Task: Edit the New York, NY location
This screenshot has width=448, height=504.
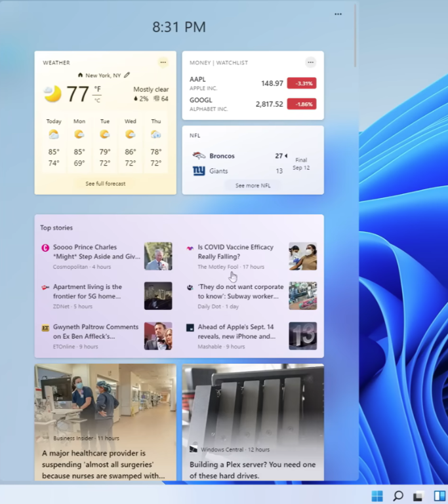Action: pyautogui.click(x=127, y=75)
